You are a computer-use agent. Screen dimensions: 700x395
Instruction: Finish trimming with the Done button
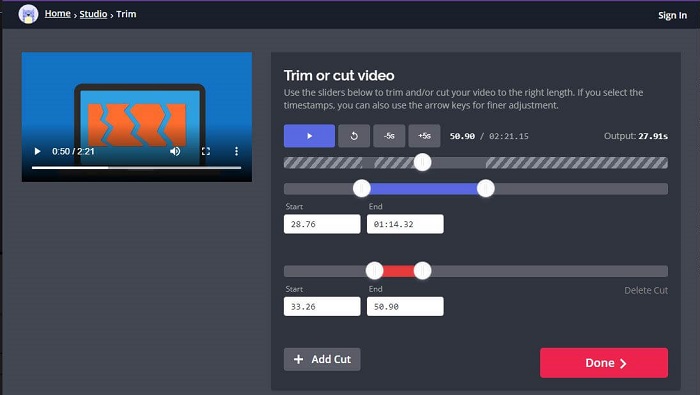click(604, 363)
